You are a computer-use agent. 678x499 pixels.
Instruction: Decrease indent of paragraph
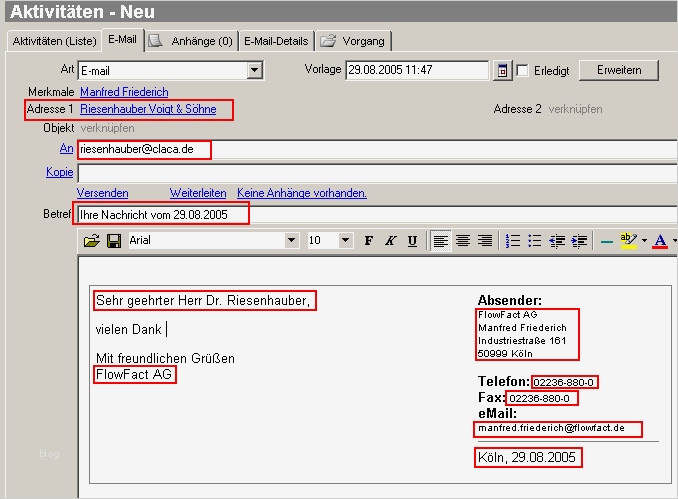(x=557, y=240)
